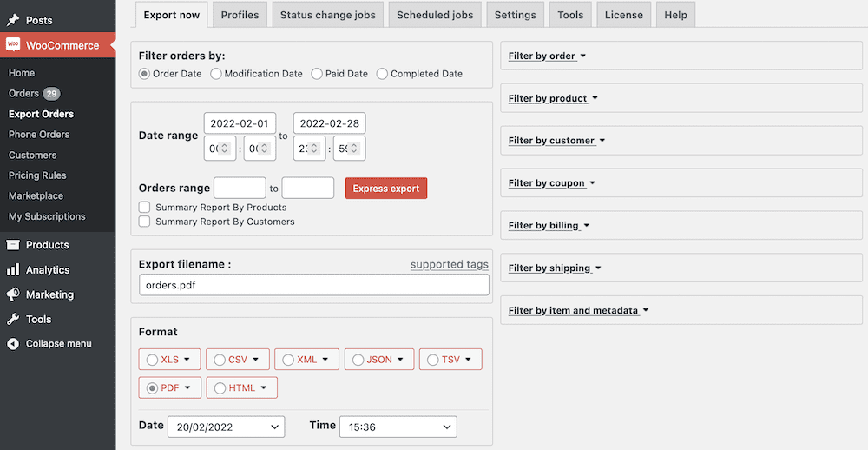This screenshot has height=450, width=868.
Task: Enable Summary Report By Products checkbox
Action: pyautogui.click(x=145, y=208)
